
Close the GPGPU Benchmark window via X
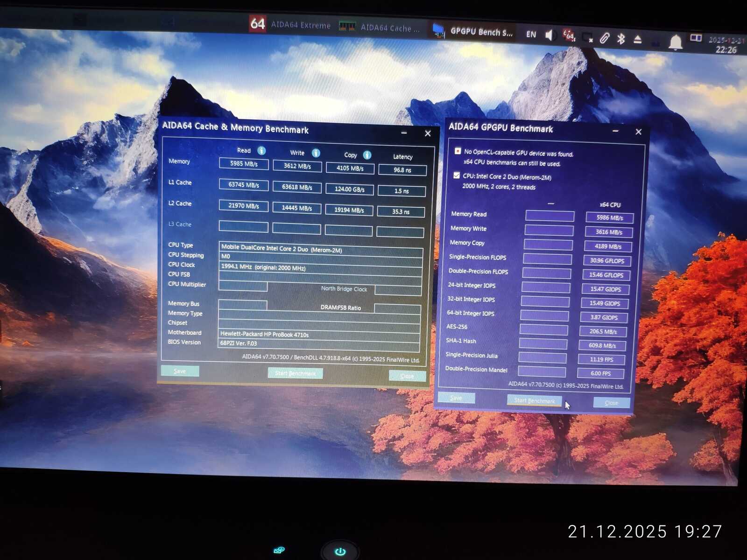coord(639,132)
